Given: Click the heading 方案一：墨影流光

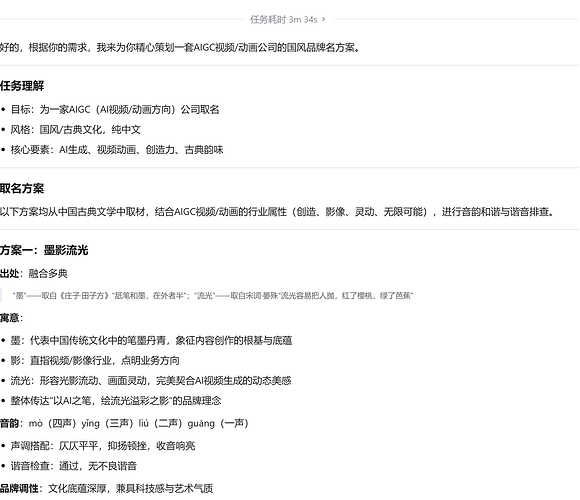Looking at the screenshot, I should point(44,250).
